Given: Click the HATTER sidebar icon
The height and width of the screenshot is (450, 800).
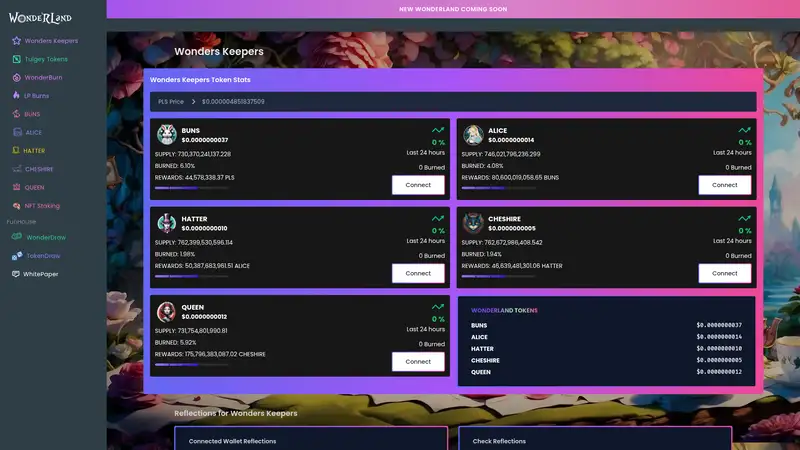Looking at the screenshot, I should (16, 151).
